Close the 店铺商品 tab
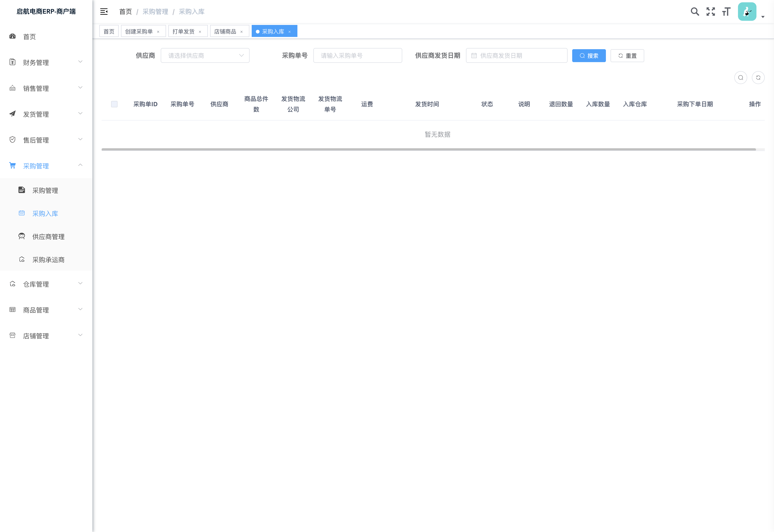This screenshot has width=774, height=532. coord(242,32)
